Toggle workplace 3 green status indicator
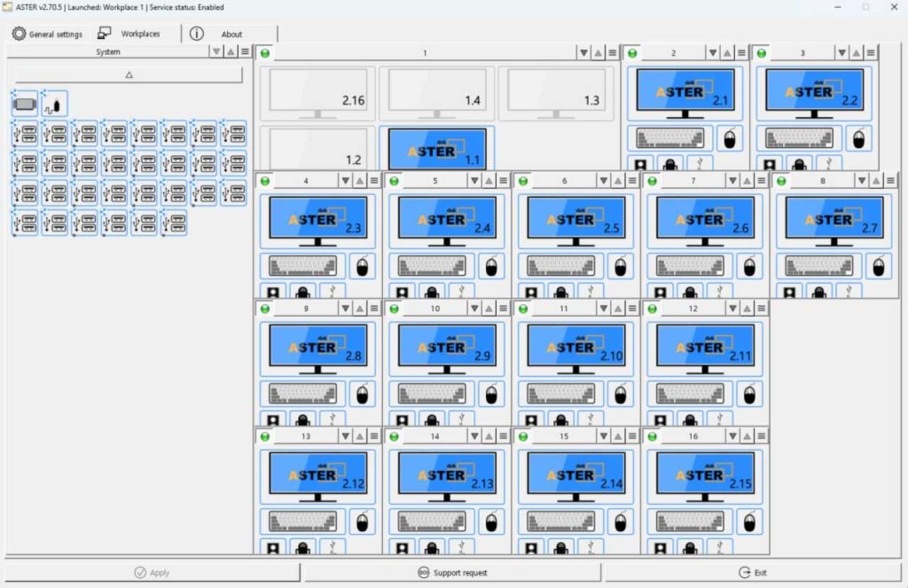The width and height of the screenshot is (908, 588). pos(762,53)
